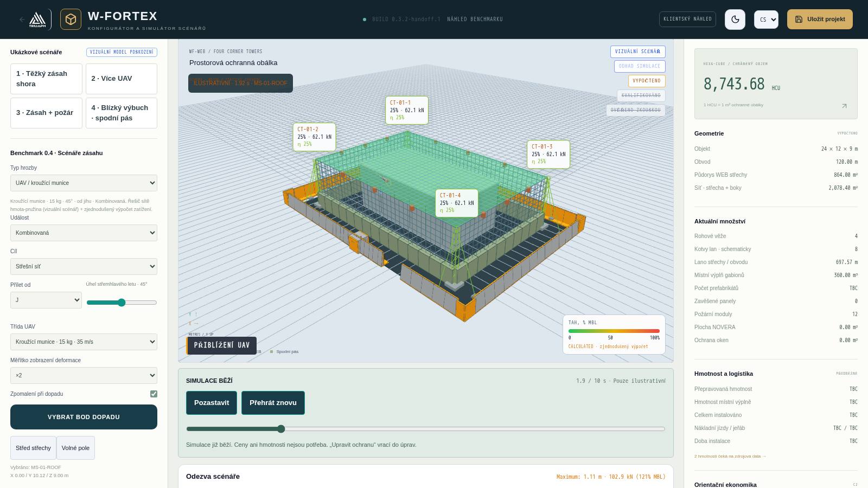Click Ověřeno zkouškou badge
The height and width of the screenshot is (488, 868).
(x=635, y=110)
